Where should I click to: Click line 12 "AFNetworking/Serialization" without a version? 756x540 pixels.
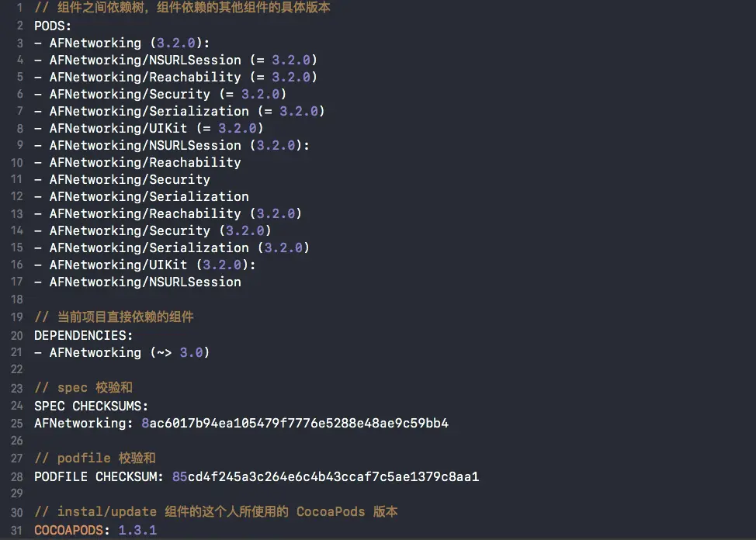click(x=141, y=197)
